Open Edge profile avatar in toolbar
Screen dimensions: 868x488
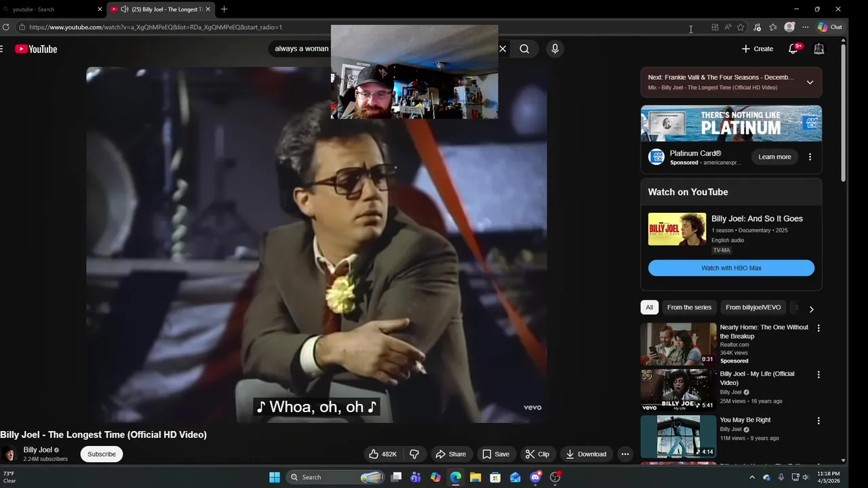point(789,27)
